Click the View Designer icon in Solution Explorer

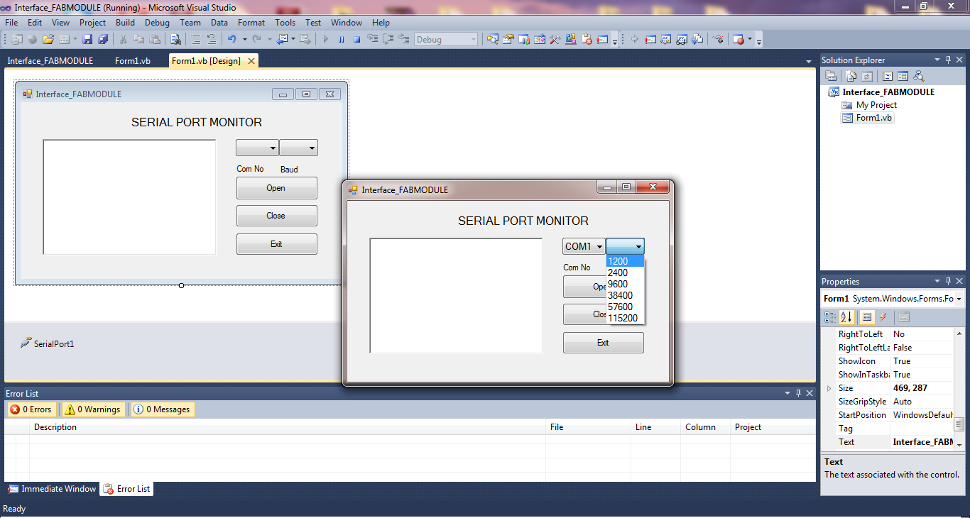tap(903, 76)
